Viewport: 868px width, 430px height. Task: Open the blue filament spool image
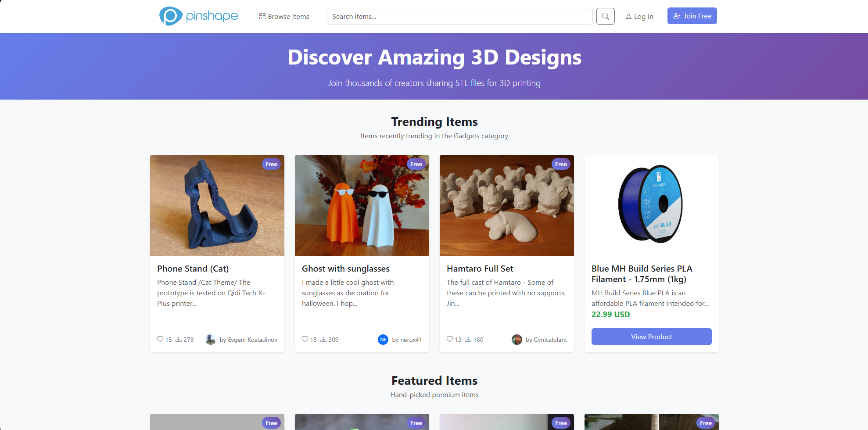coord(652,205)
